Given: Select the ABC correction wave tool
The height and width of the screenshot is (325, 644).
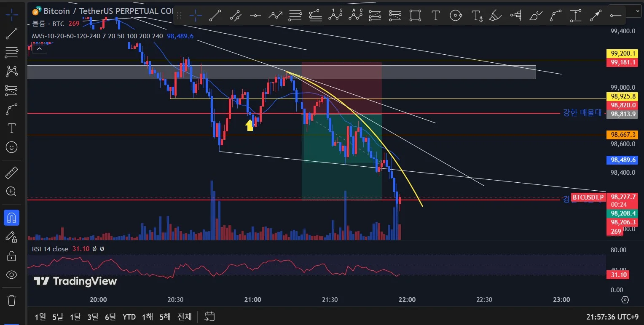Looking at the screenshot, I should 355,16.
